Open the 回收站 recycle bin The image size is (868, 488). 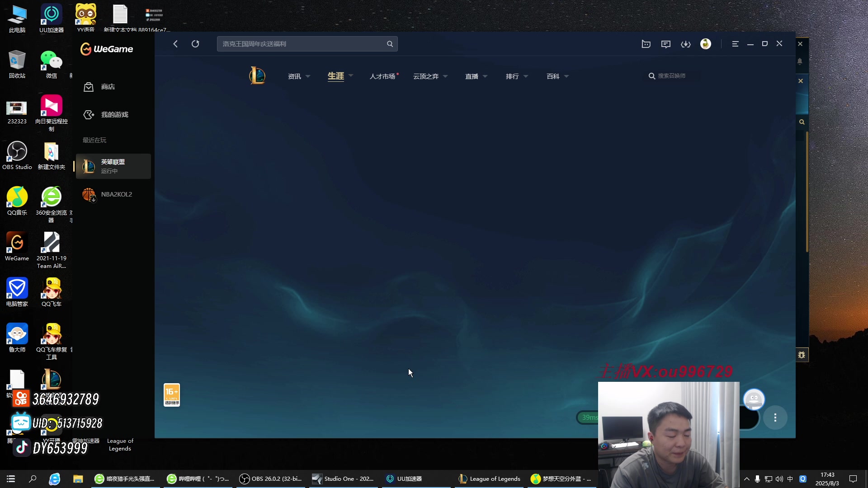[x=17, y=64]
